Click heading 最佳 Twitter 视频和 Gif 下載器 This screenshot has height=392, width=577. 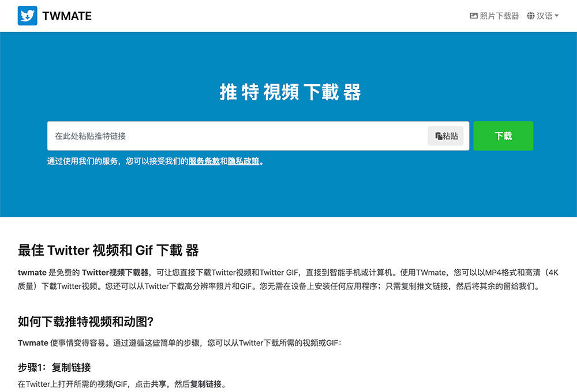pyautogui.click(x=108, y=250)
